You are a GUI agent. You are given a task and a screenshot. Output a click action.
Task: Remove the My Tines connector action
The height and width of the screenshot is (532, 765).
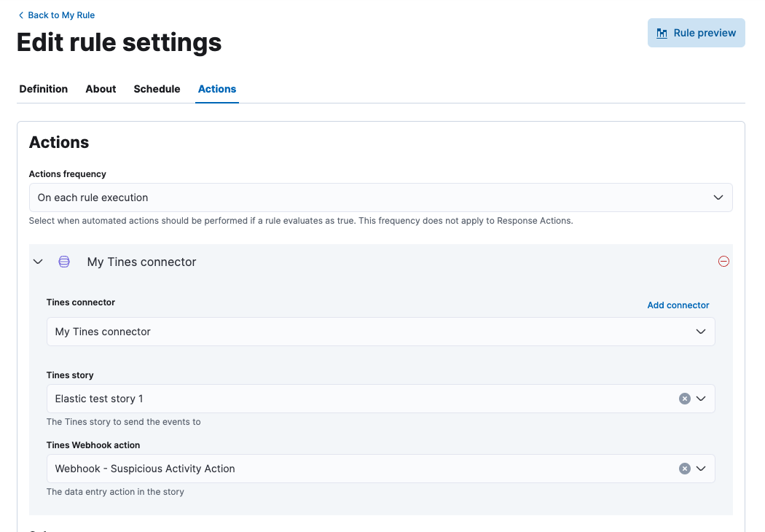point(723,262)
